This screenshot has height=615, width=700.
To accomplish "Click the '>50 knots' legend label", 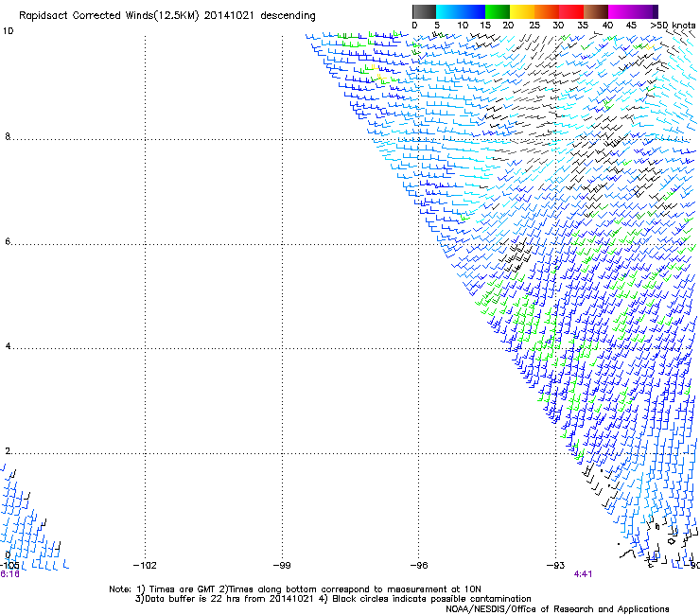I will tap(673, 25).
